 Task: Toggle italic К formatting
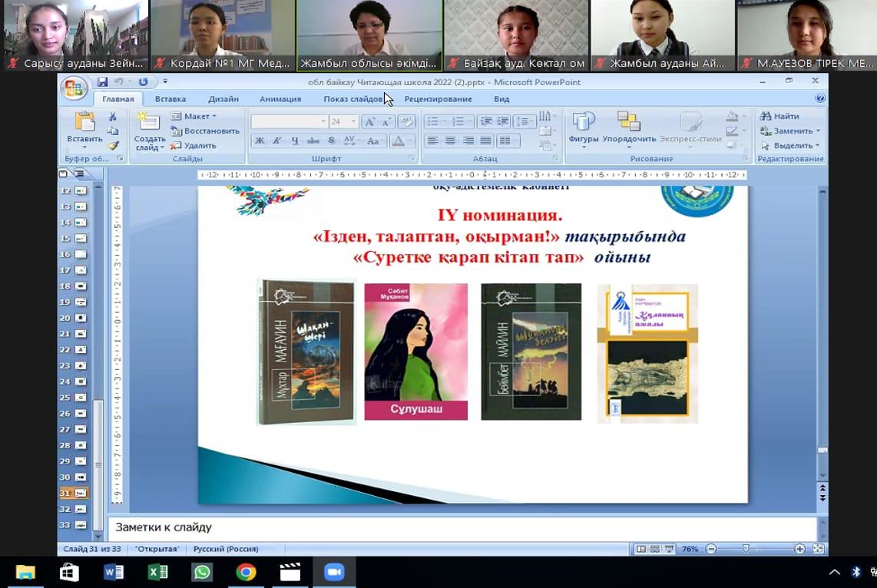(277, 140)
